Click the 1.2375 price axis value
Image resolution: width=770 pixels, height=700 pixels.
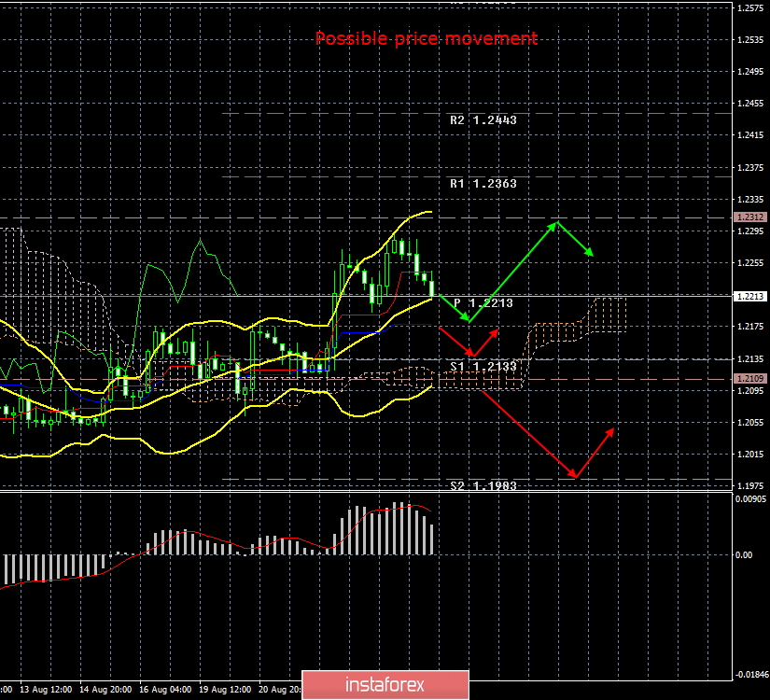750,168
